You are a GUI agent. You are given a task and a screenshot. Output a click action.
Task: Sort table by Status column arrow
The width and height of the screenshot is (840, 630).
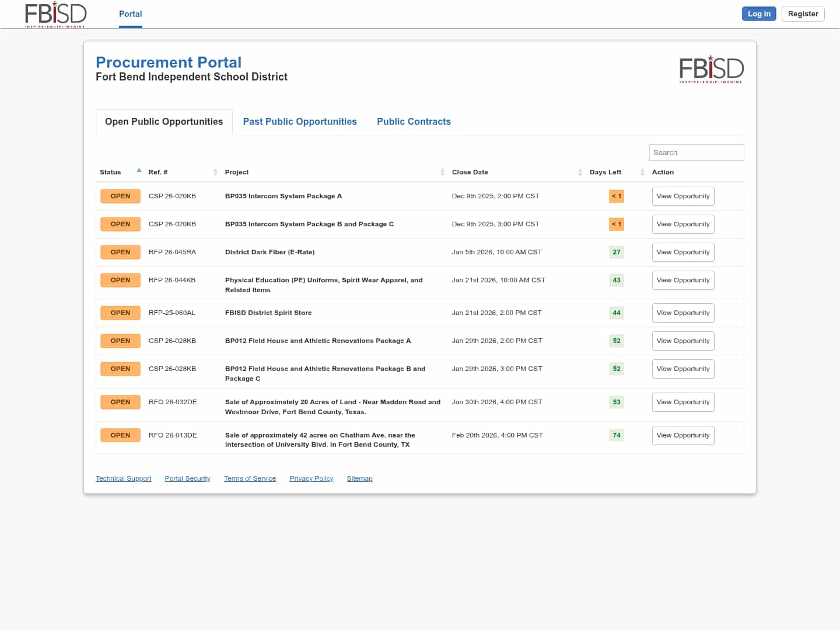click(139, 171)
